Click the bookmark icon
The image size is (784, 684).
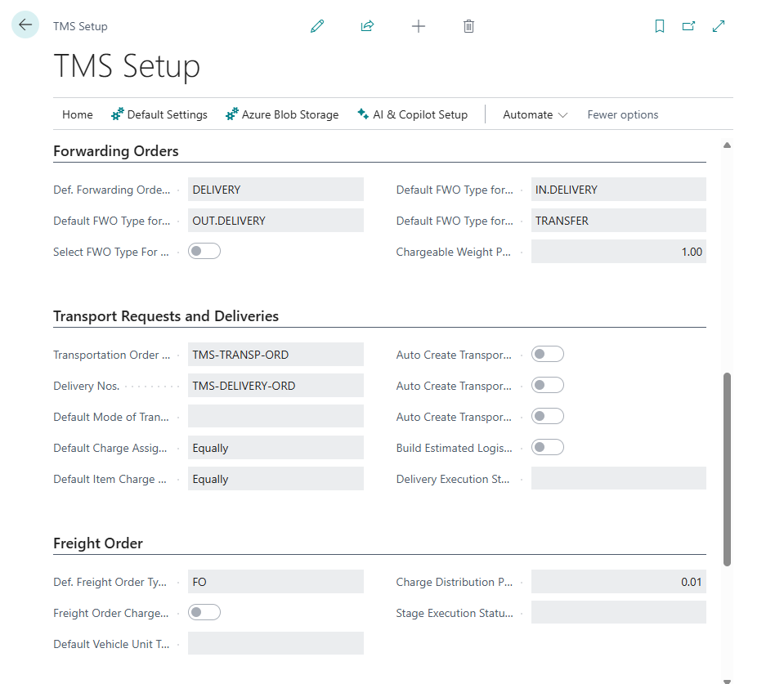point(660,26)
